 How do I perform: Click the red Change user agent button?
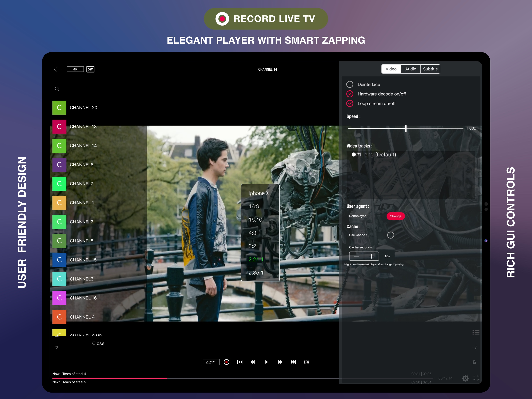[x=395, y=216]
